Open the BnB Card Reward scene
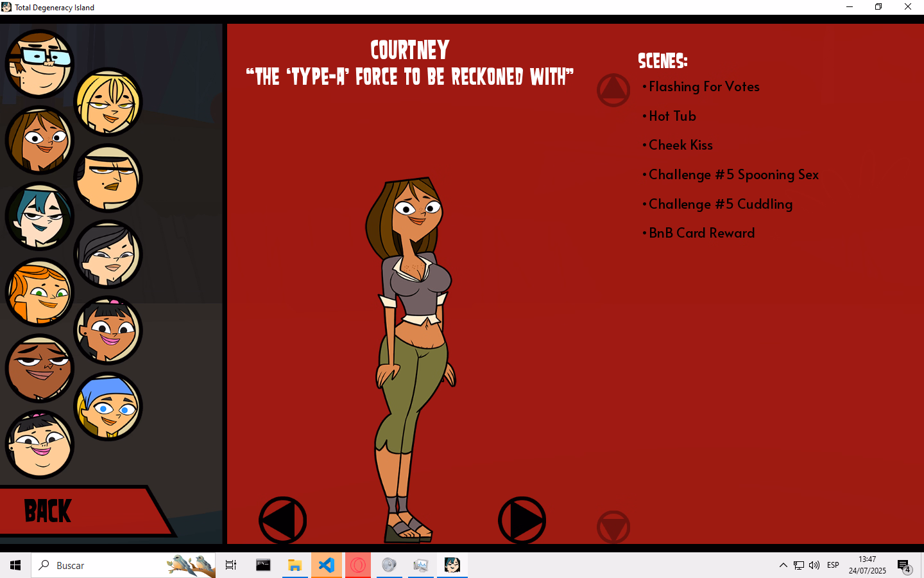 click(x=701, y=233)
